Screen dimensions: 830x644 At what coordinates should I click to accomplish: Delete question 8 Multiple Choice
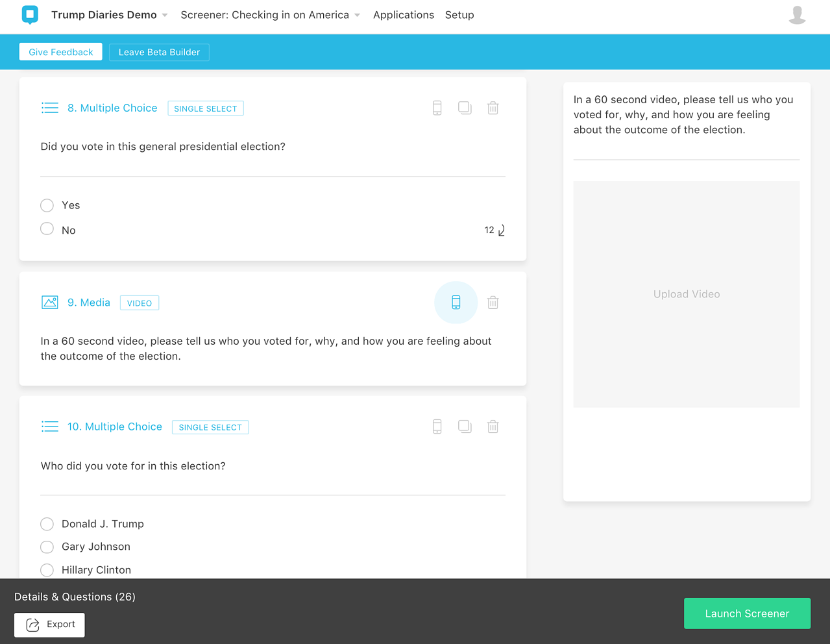(x=493, y=108)
